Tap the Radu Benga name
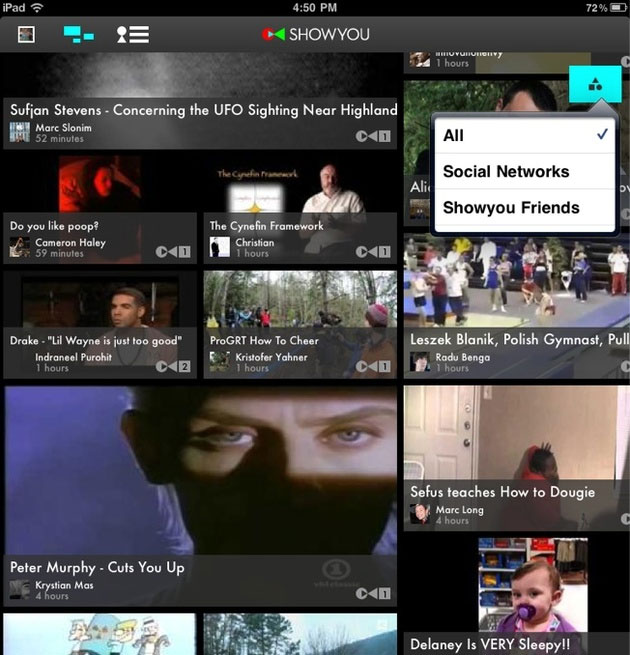630x655 pixels. 462,358
